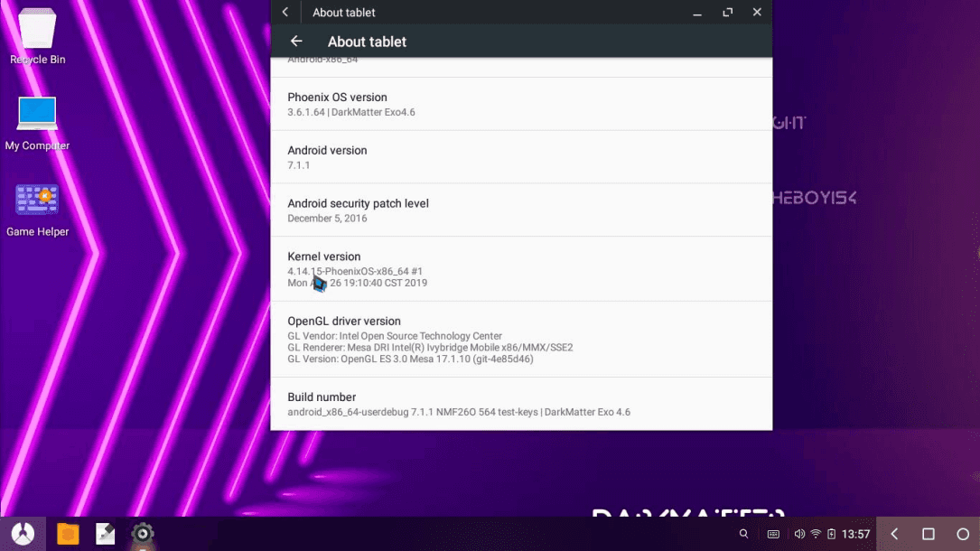Open My Computer desktop icon

(38, 123)
